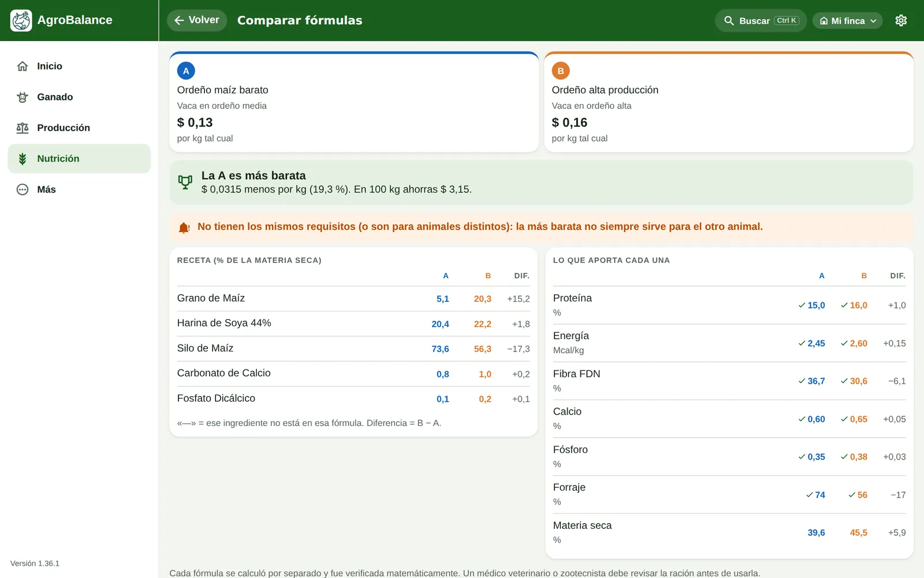The height and width of the screenshot is (578, 924).
Task: Click the price $ 0,13 on card A
Action: pos(195,123)
